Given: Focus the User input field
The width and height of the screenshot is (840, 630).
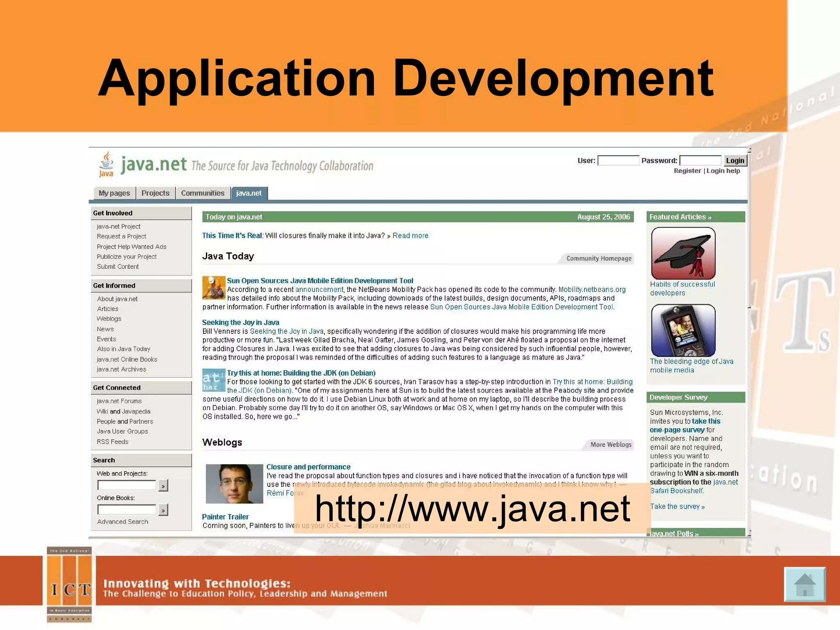Looking at the screenshot, I should [618, 160].
